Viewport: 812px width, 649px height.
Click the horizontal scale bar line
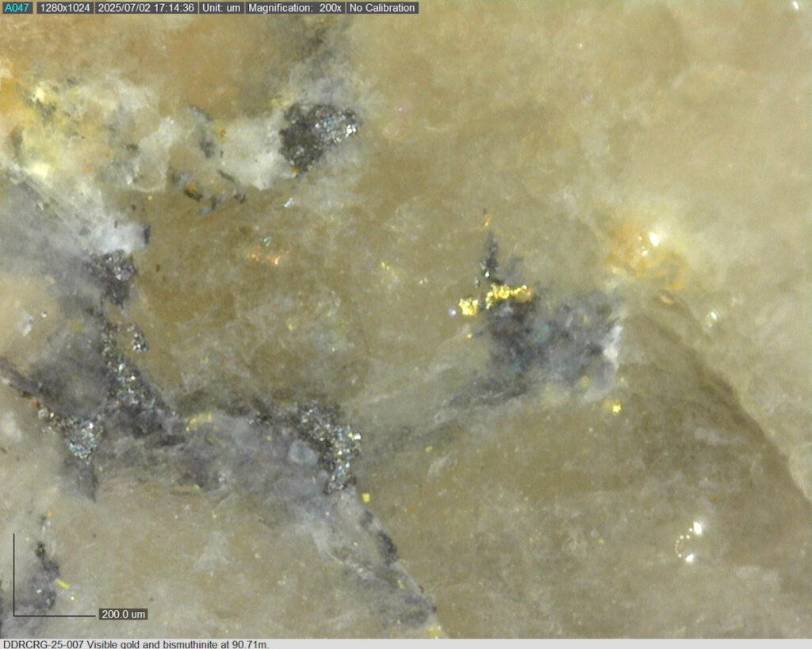coord(54,616)
